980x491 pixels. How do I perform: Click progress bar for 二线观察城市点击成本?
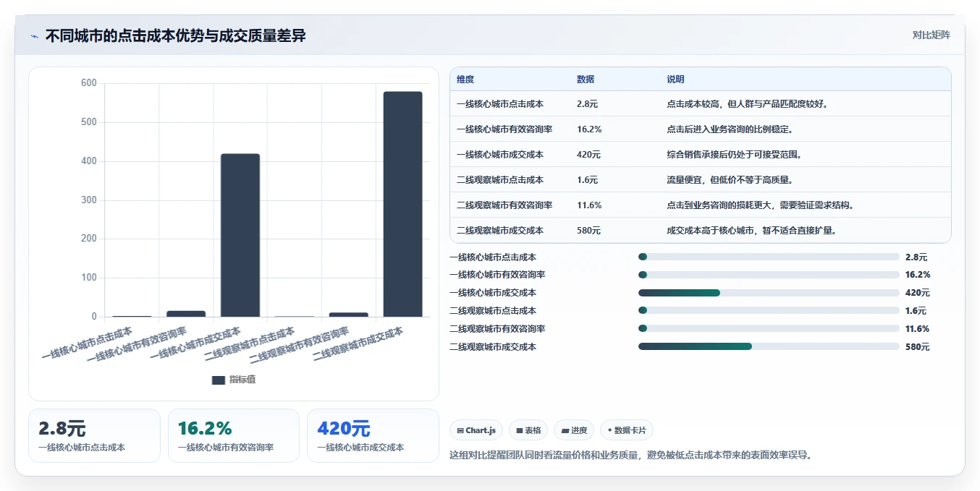click(769, 311)
